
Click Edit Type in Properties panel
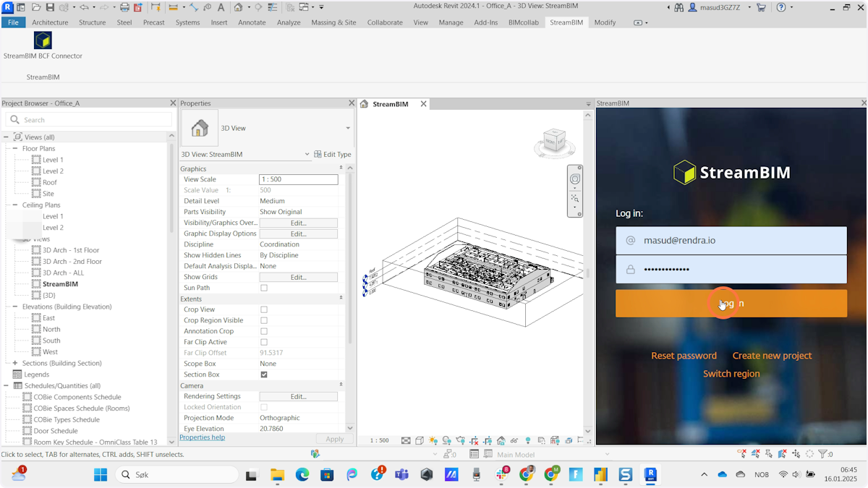tap(333, 154)
